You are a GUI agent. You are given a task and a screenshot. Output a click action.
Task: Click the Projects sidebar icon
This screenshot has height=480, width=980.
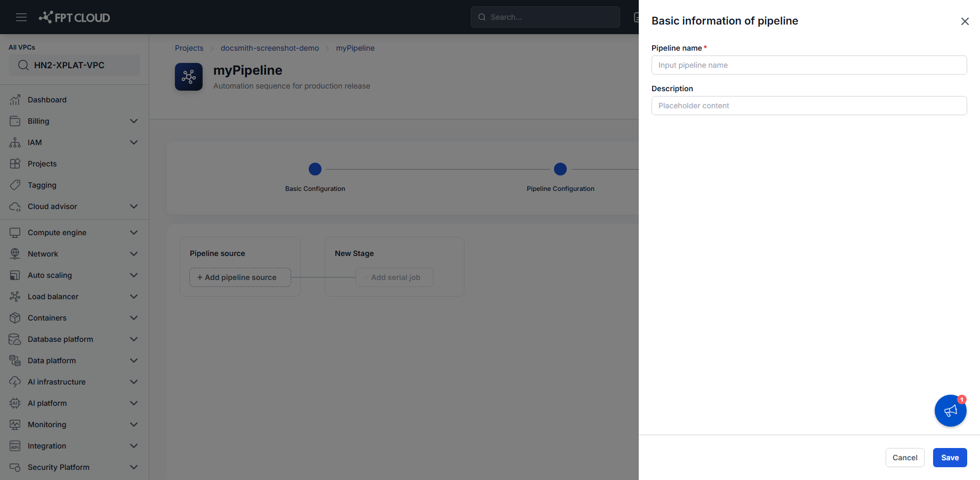[15, 164]
